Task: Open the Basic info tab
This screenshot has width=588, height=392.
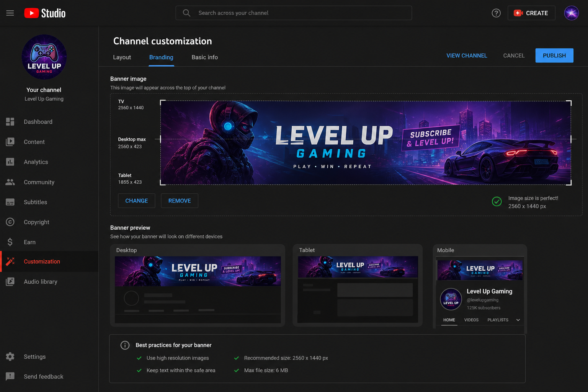Action: pos(204,57)
